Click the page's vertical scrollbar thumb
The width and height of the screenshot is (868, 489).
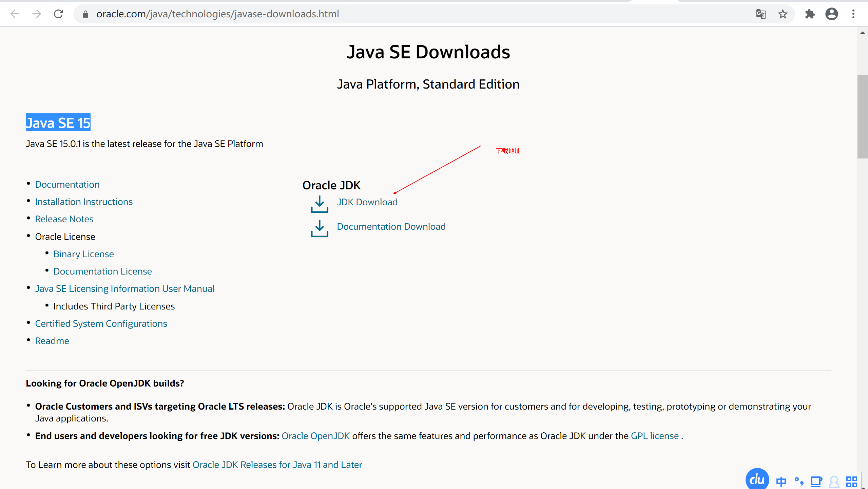862,116
